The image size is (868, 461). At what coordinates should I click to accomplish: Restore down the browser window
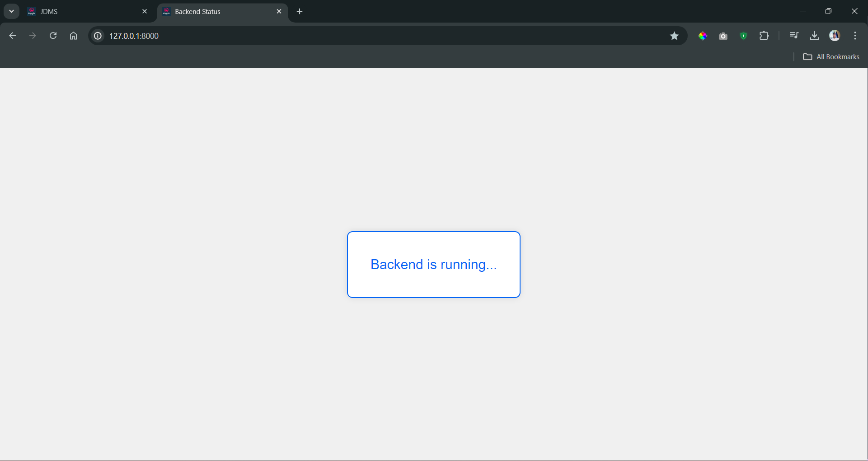[x=828, y=11]
